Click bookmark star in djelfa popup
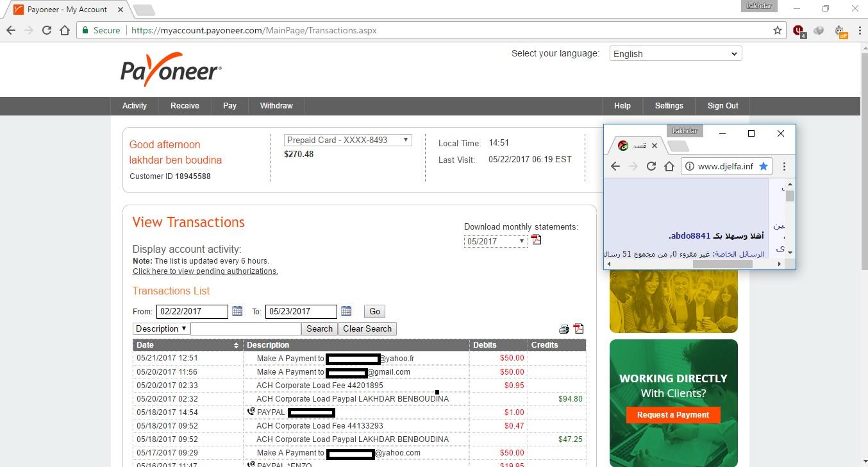 [x=764, y=166]
